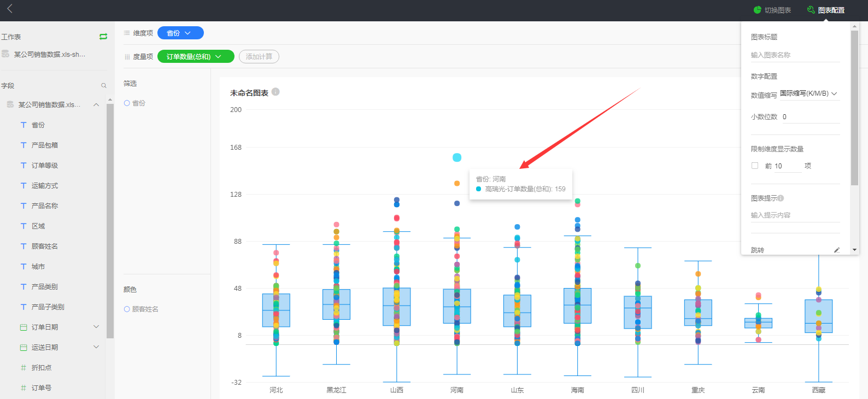Select the 区域 field
This screenshot has height=399, width=868.
tap(38, 226)
